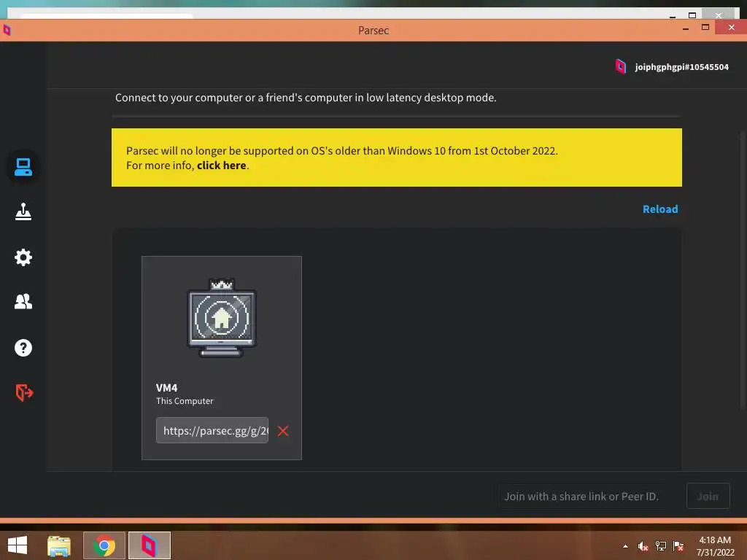Click the taskbar clock 4:18 AM
The width and height of the screenshot is (747, 560).
click(715, 540)
